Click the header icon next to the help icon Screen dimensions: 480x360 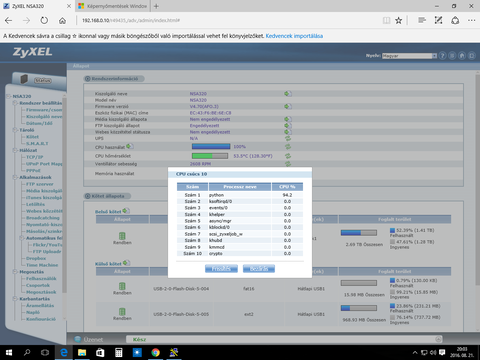click(452, 56)
